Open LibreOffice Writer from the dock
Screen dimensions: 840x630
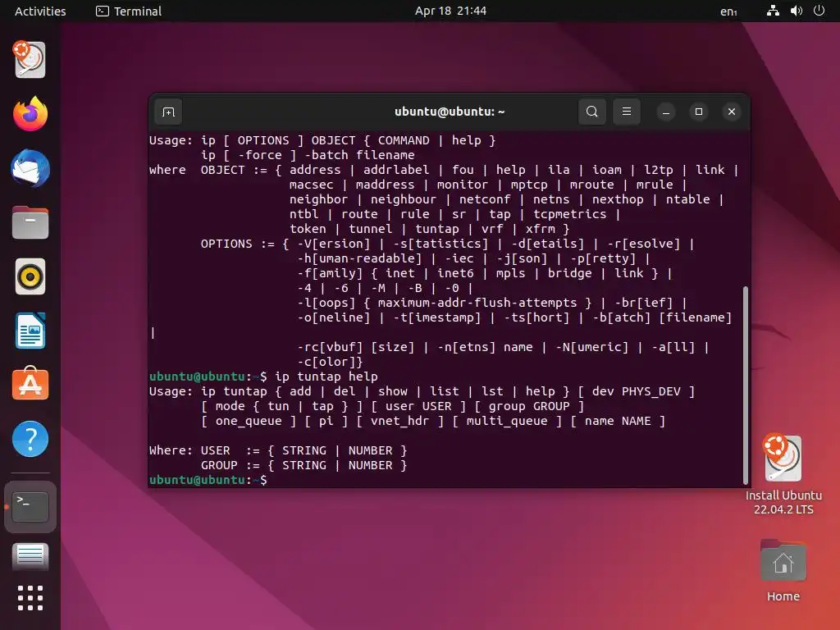tap(30, 331)
